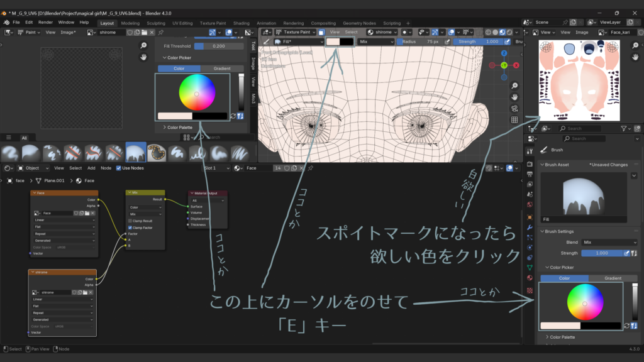Enable Clamp Result checkbox in Mix node
The image size is (644, 362).
130,221
